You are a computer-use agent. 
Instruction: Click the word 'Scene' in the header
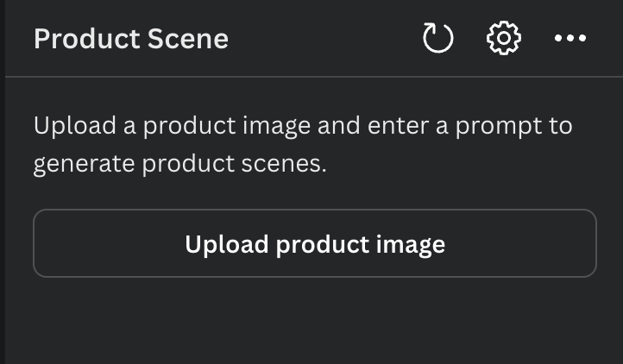click(x=188, y=39)
